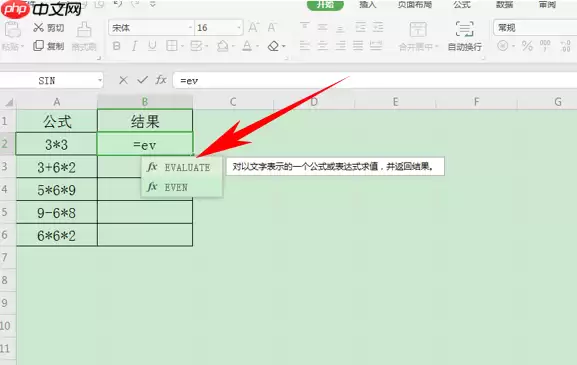This screenshot has height=365, width=577.
Task: Open the 公式 (Formulas) tab
Action: point(462,4)
